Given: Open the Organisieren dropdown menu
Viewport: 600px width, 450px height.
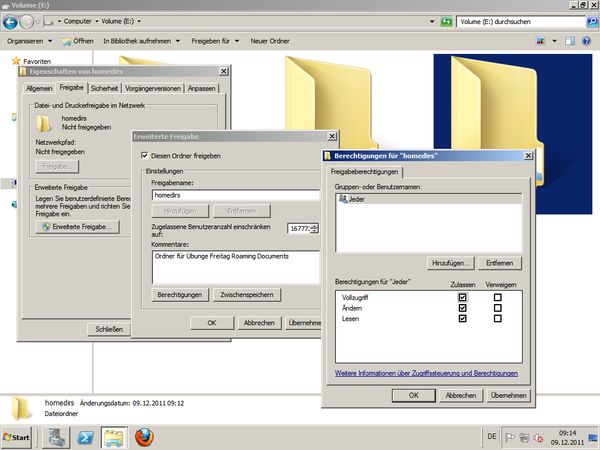Looking at the screenshot, I should 29,41.
